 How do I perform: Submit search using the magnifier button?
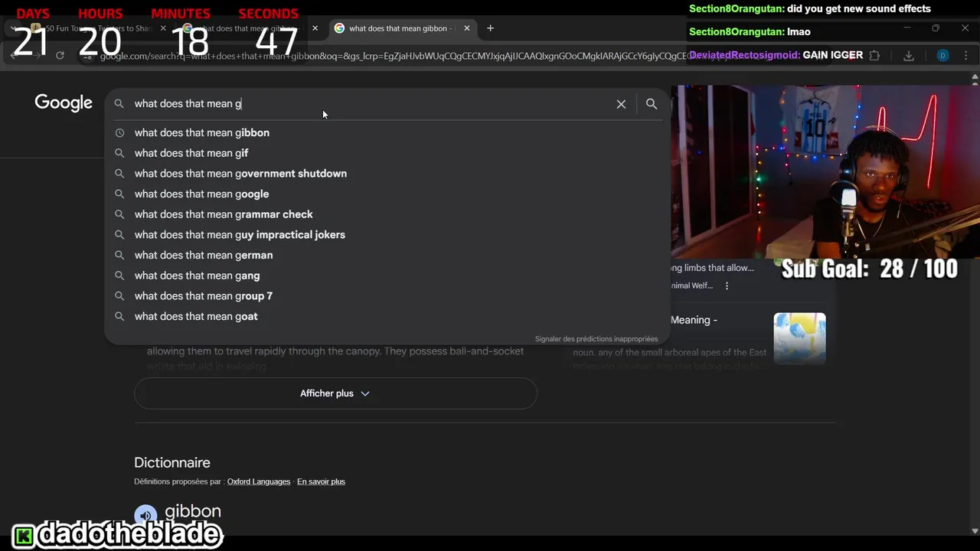(x=652, y=104)
